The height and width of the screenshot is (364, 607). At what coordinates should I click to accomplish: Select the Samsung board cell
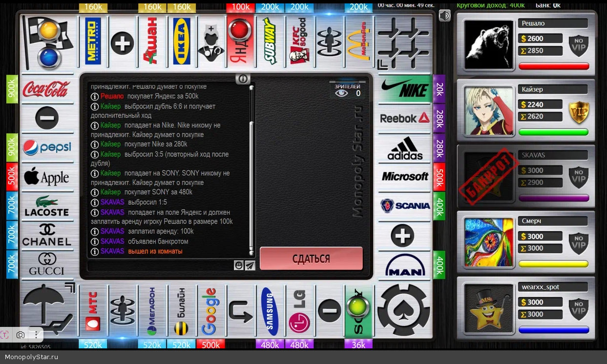pyautogui.click(x=270, y=311)
